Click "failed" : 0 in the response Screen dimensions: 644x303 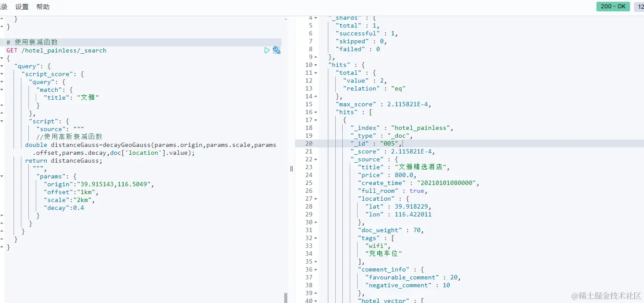[358, 49]
